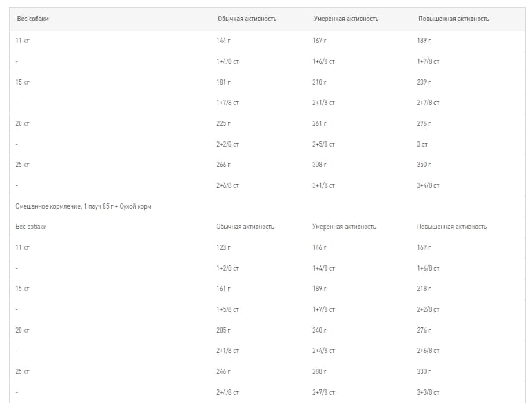Select the 225 г cell
The image size is (532, 408).
point(223,123)
